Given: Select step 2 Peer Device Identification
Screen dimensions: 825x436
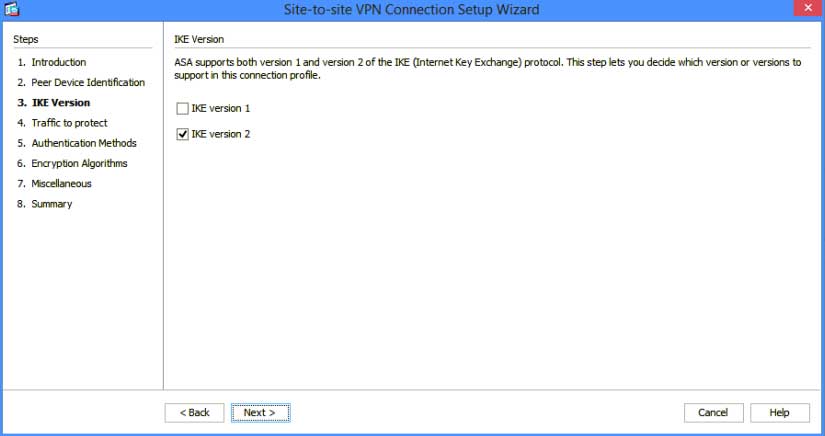Looking at the screenshot, I should [81, 83].
